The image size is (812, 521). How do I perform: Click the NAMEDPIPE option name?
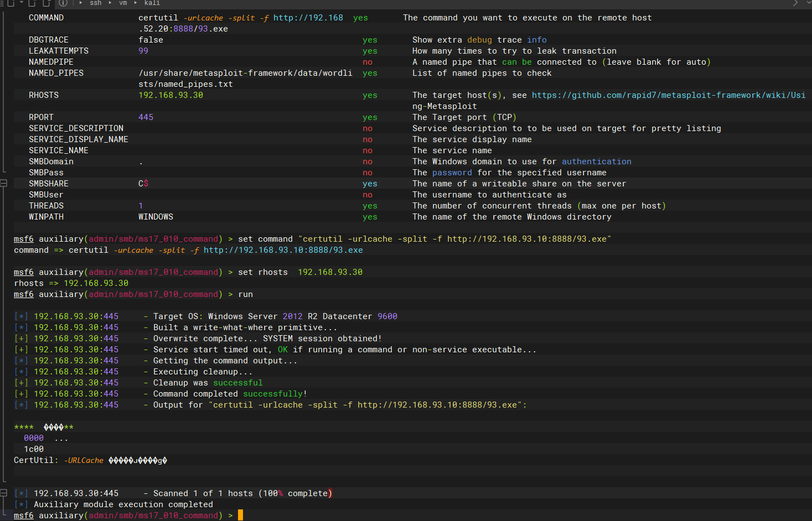[x=51, y=62]
